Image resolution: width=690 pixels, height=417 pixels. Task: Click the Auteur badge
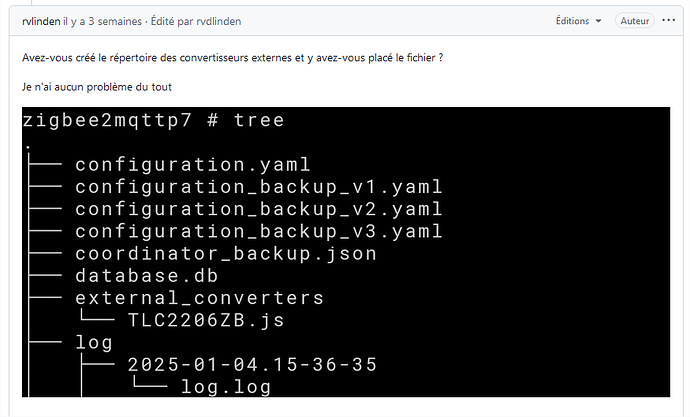[x=634, y=20]
